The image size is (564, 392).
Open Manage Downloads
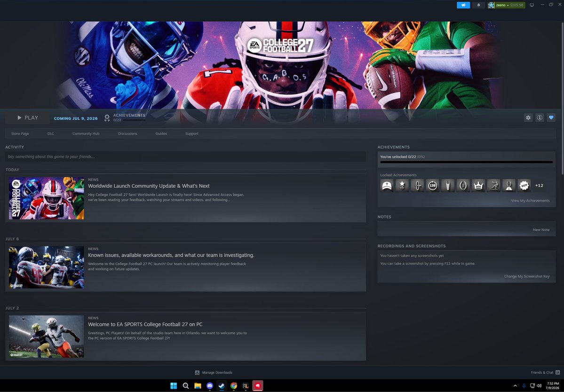214,373
